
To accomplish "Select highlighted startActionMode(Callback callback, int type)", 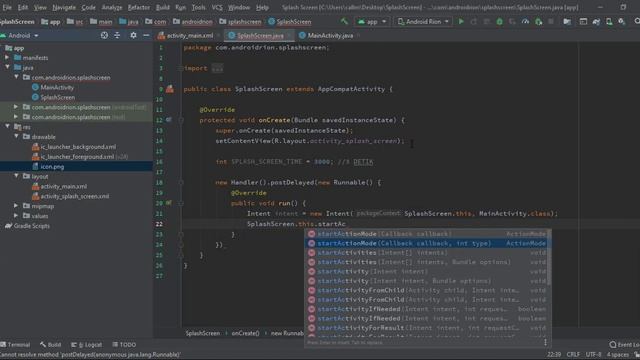I will pyautogui.click(x=428, y=243).
